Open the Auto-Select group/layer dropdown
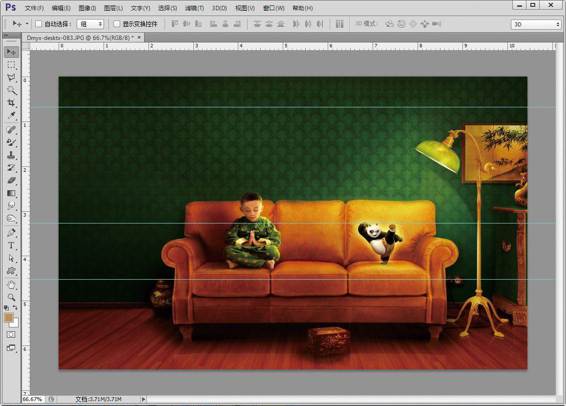 90,24
